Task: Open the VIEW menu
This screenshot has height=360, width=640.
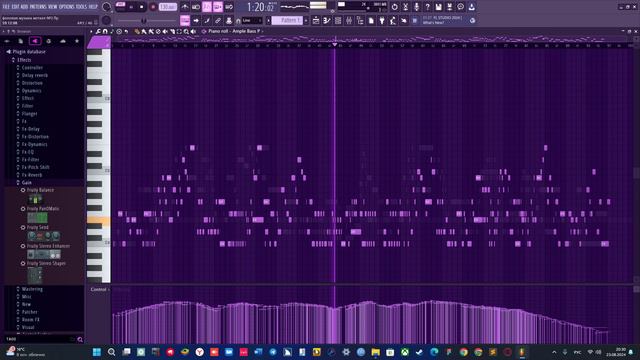Action: [53, 7]
